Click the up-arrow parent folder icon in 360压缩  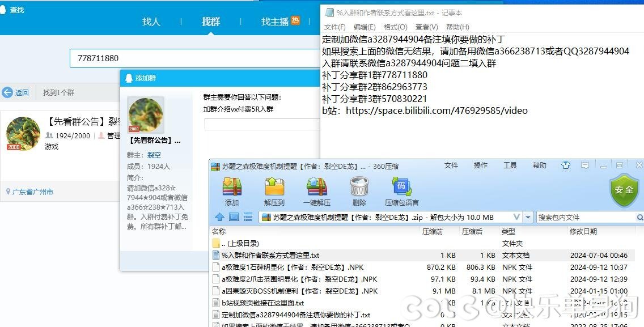tap(220, 217)
